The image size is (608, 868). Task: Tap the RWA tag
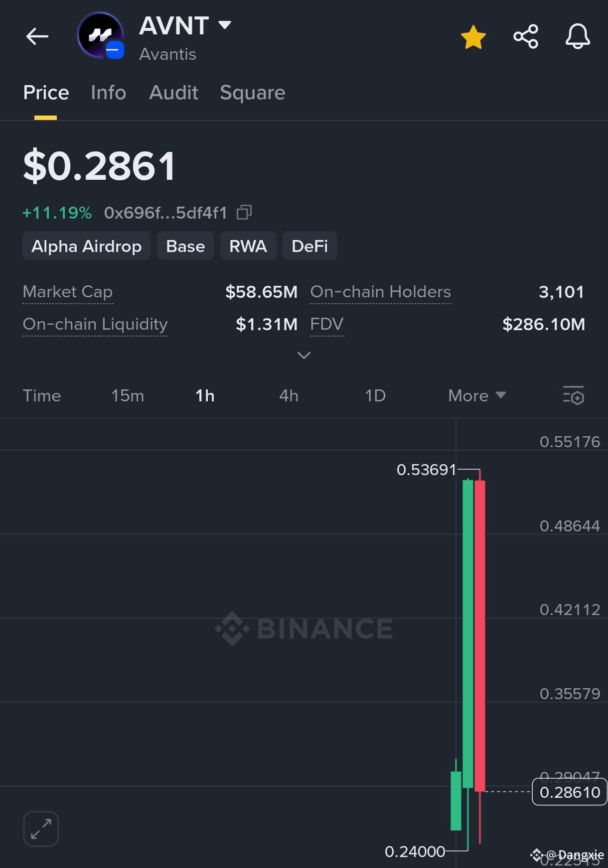pos(248,246)
